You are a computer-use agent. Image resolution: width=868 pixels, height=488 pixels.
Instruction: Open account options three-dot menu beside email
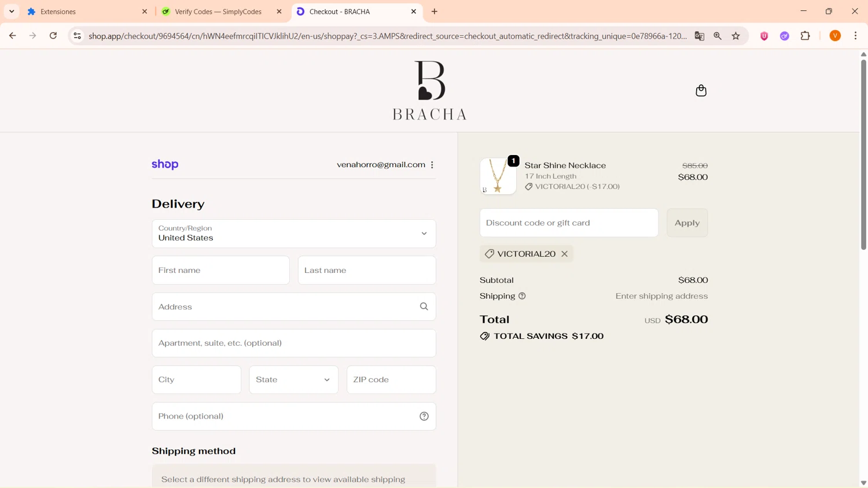coord(432,165)
